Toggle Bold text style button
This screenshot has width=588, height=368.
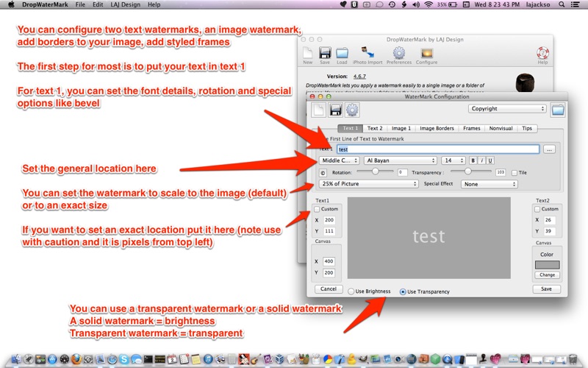click(473, 160)
